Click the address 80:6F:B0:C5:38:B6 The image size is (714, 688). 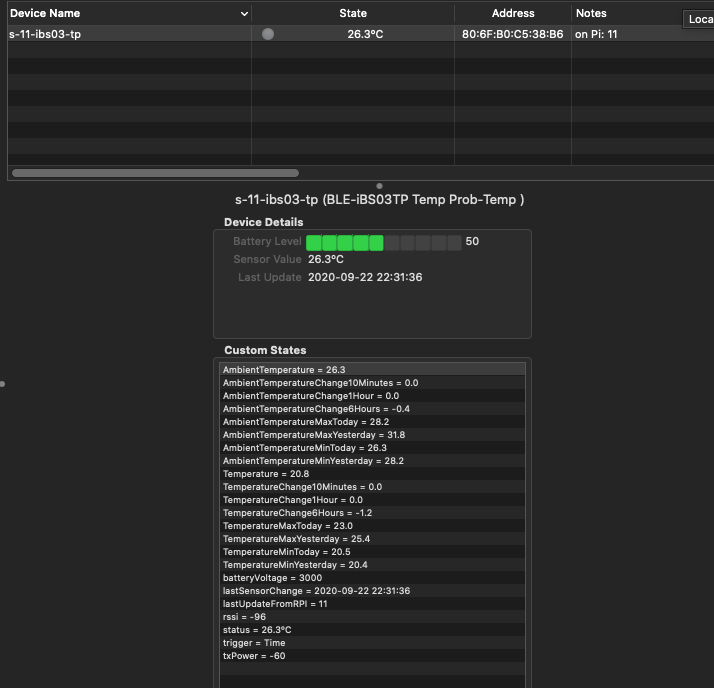[512, 34]
